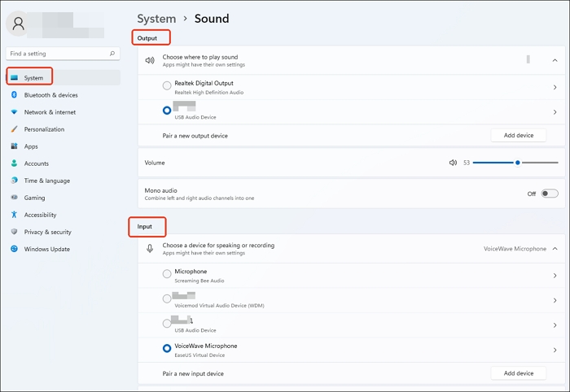Go to Personalization settings page

pyautogui.click(x=44, y=129)
